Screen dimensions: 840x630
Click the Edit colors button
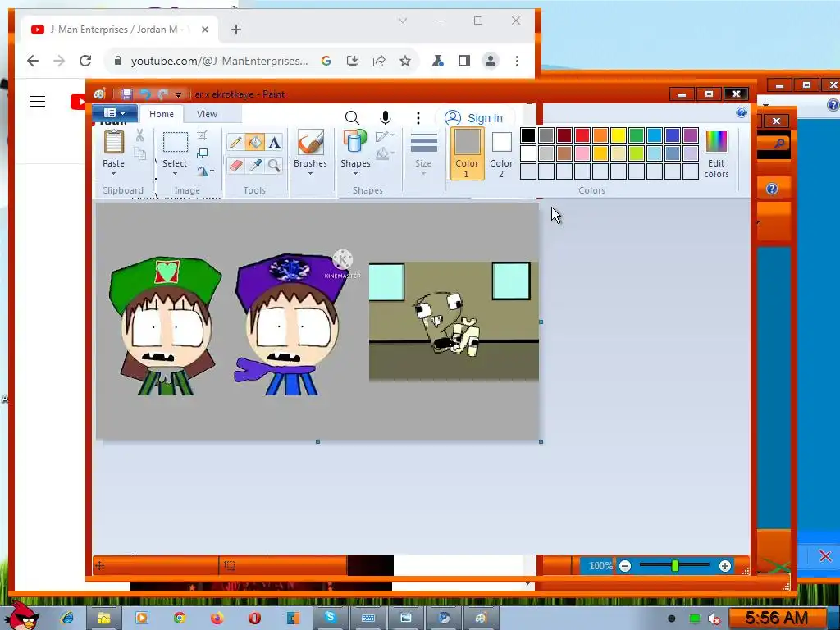point(716,154)
